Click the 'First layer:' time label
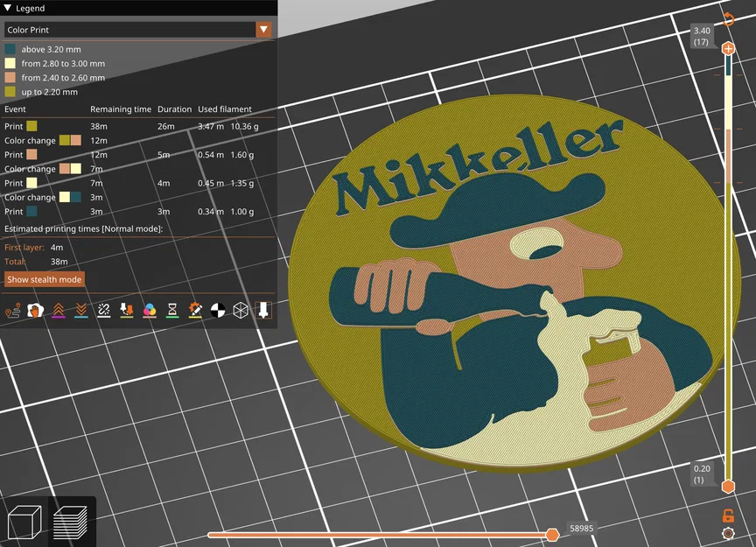The width and height of the screenshot is (756, 547). (x=24, y=248)
